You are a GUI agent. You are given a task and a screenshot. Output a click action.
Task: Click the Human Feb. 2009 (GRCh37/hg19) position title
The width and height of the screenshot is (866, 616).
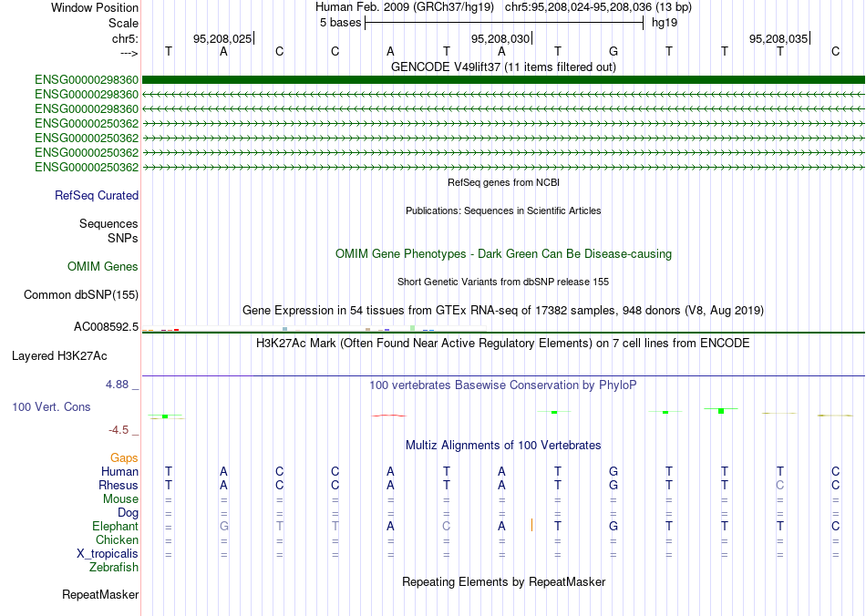click(x=404, y=7)
